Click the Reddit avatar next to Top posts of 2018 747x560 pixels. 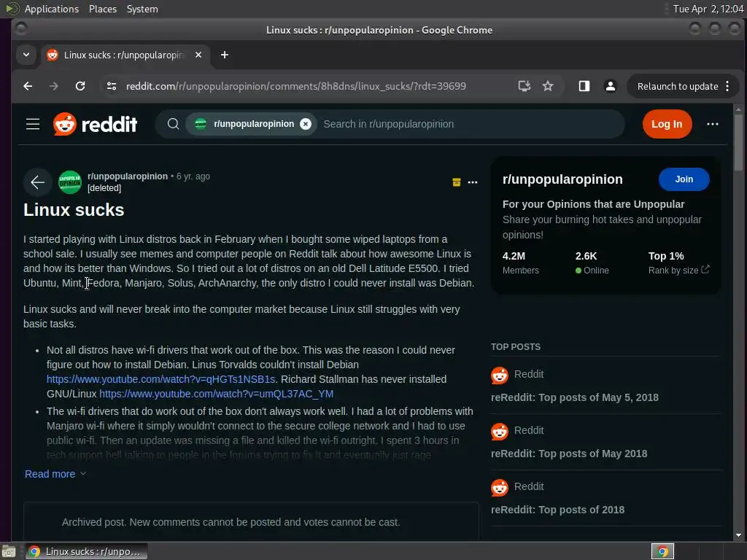pos(500,488)
